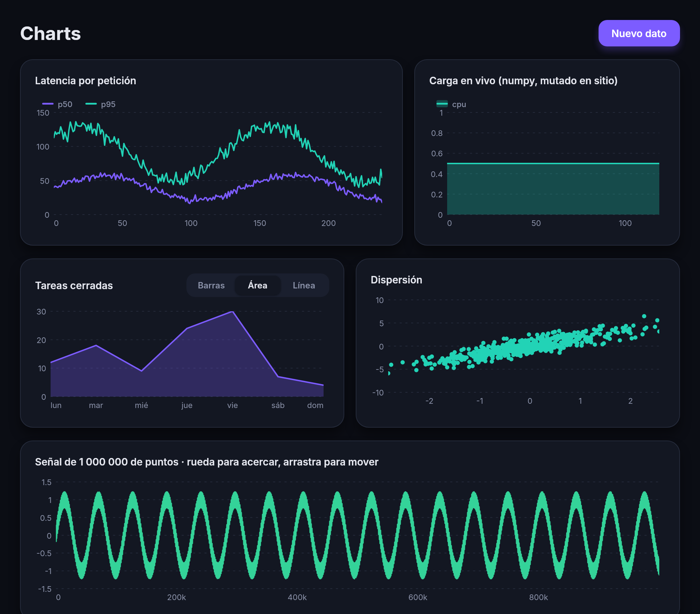Click the Charts page heading
Screen dimensions: 700x614
click(x=50, y=34)
